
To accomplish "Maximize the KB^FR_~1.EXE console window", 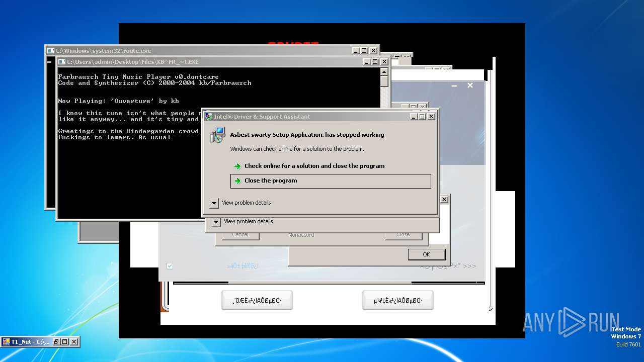I will coord(375,62).
